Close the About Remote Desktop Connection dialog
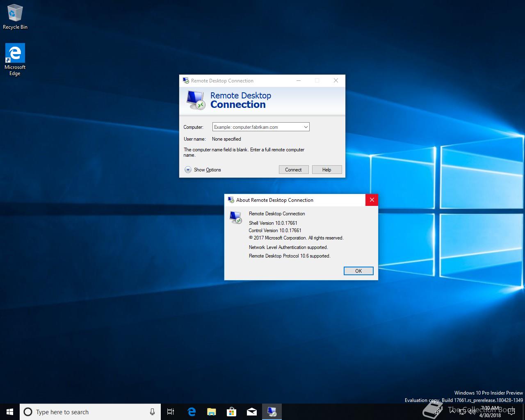The image size is (525, 420). tap(372, 200)
